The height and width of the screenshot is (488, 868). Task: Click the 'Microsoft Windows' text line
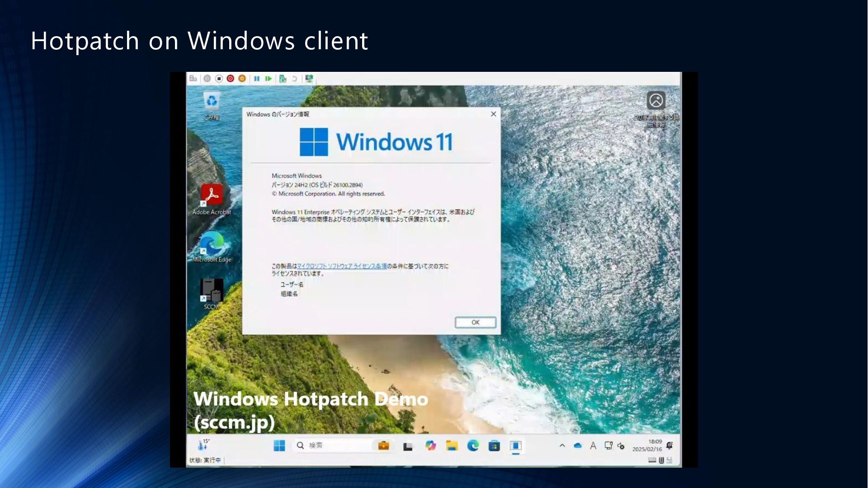pyautogui.click(x=297, y=176)
